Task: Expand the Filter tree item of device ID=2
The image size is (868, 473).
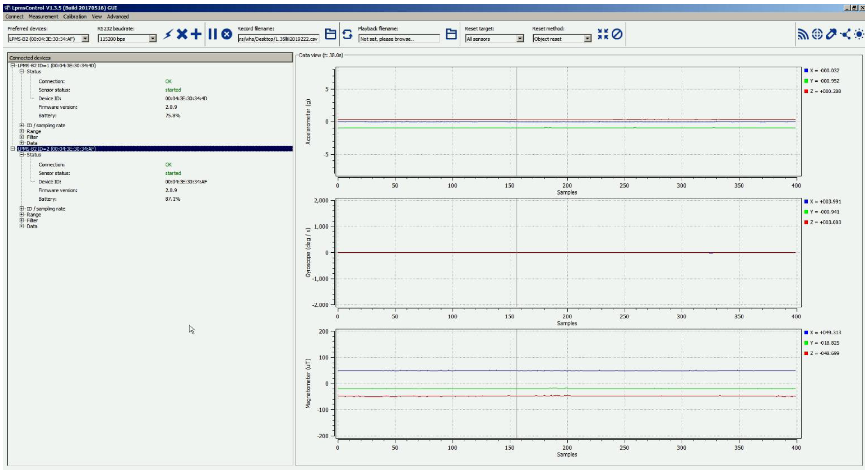Action: [x=22, y=220]
